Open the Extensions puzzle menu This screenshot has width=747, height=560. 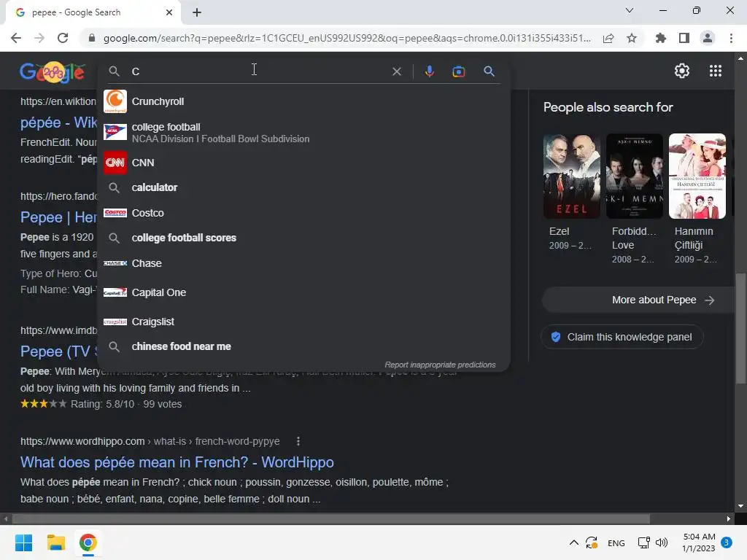660,38
